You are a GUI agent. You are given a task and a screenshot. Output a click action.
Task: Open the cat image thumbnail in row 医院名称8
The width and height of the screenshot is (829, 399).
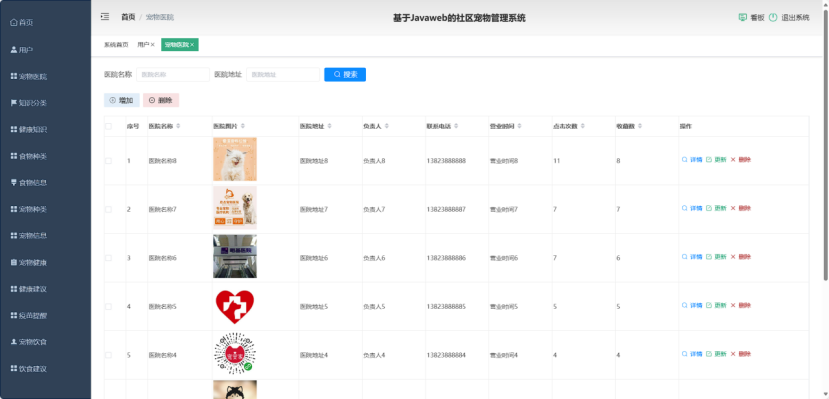[x=235, y=160]
